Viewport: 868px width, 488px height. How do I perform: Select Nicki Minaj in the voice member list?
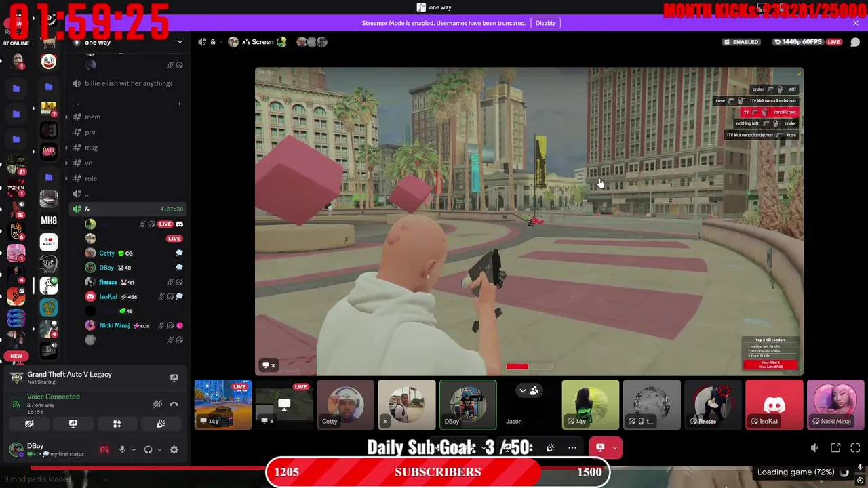(134, 325)
